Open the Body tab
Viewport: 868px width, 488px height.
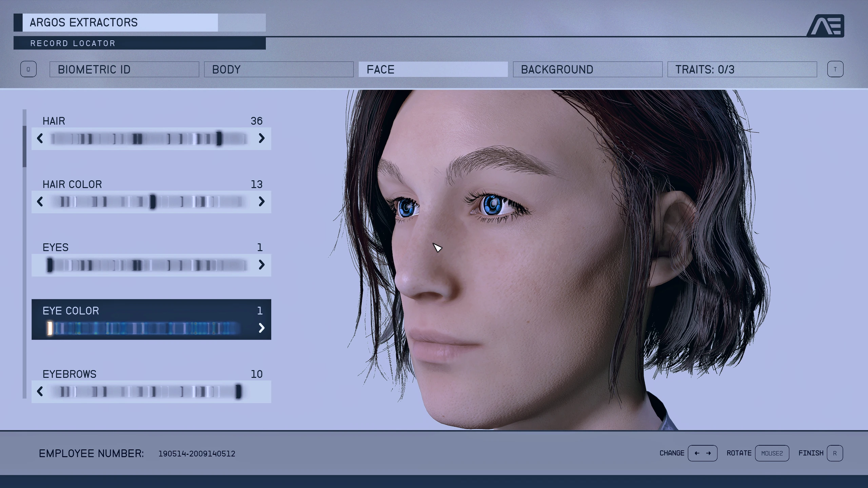tap(278, 69)
